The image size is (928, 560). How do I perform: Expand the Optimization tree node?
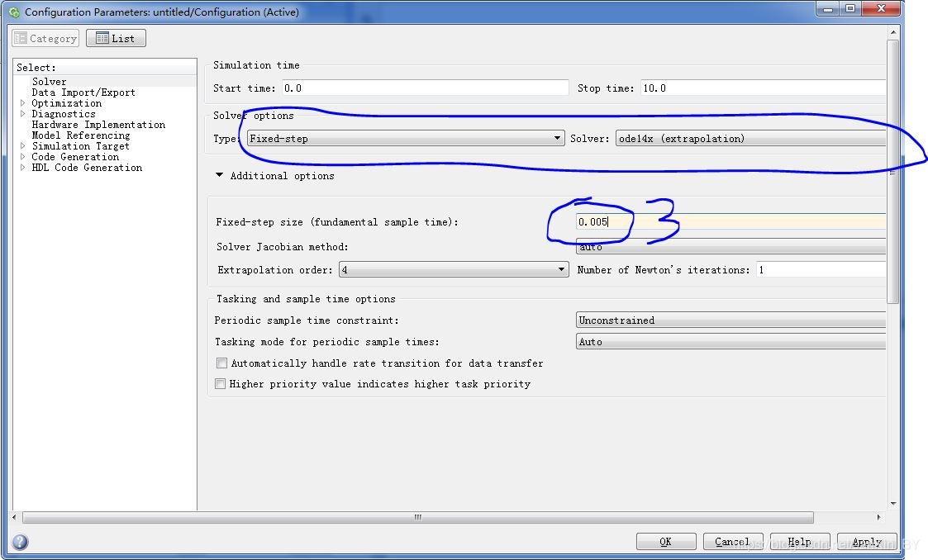tap(23, 103)
